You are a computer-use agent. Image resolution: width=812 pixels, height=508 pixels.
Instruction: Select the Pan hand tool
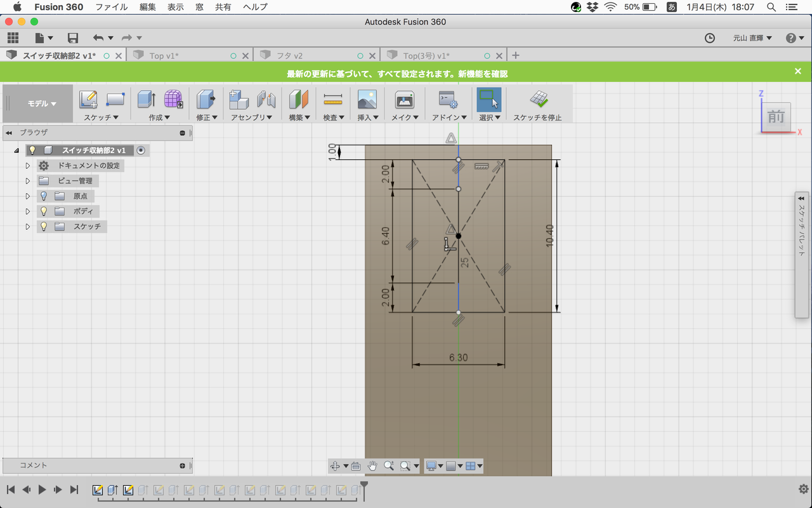(x=372, y=466)
